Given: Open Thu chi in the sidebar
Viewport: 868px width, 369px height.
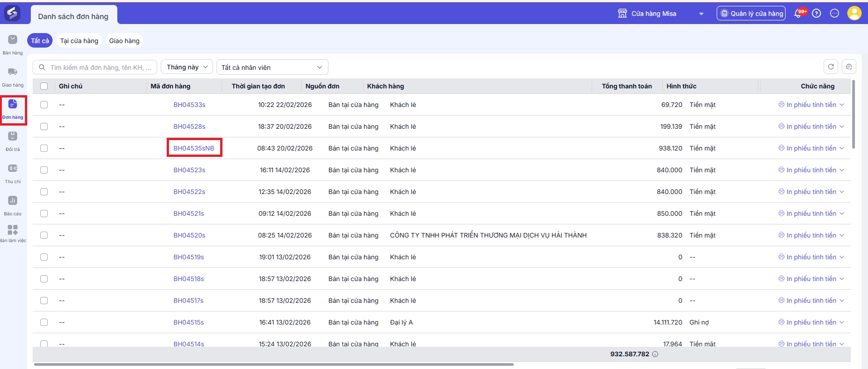Looking at the screenshot, I should point(13,173).
